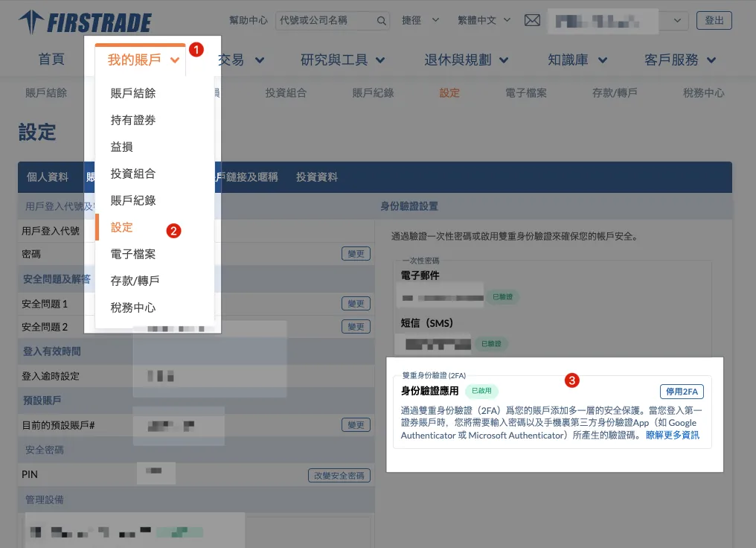756x548 pixels.
Task: Switch to the 個人資料 tab
Action: pyautogui.click(x=48, y=177)
